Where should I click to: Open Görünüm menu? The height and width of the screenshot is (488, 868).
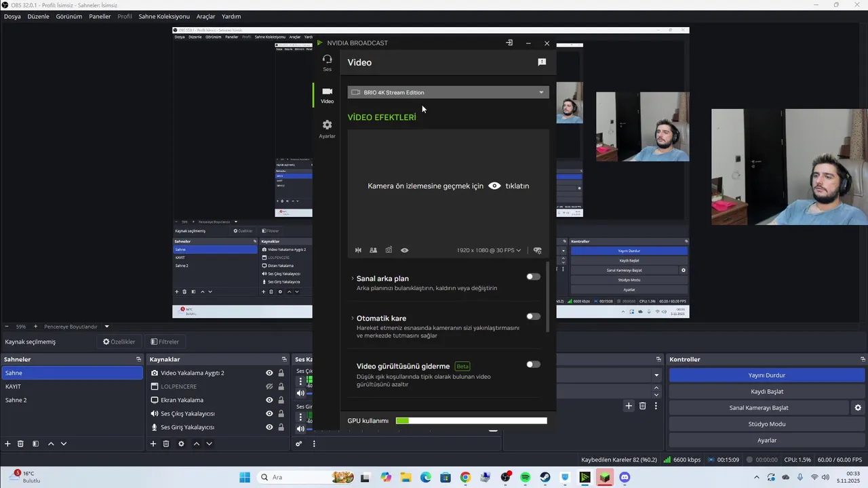(x=69, y=16)
